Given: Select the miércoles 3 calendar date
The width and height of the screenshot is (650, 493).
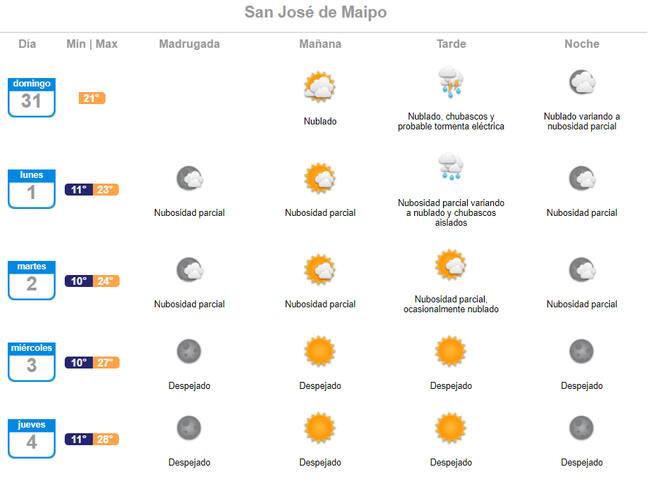Looking at the screenshot, I should click(31, 361).
